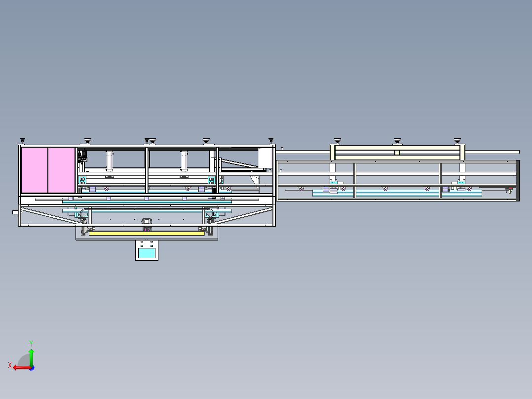The width and height of the screenshot is (532, 399).
Task: Select the cream-colored beam on the right conveyor
Action: click(x=397, y=148)
